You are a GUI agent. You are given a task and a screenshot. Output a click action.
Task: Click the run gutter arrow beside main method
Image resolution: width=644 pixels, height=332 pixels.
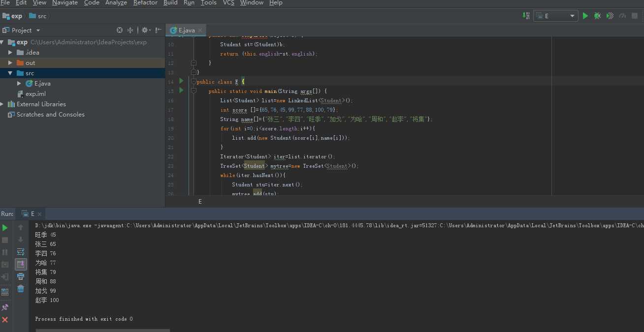tap(181, 91)
